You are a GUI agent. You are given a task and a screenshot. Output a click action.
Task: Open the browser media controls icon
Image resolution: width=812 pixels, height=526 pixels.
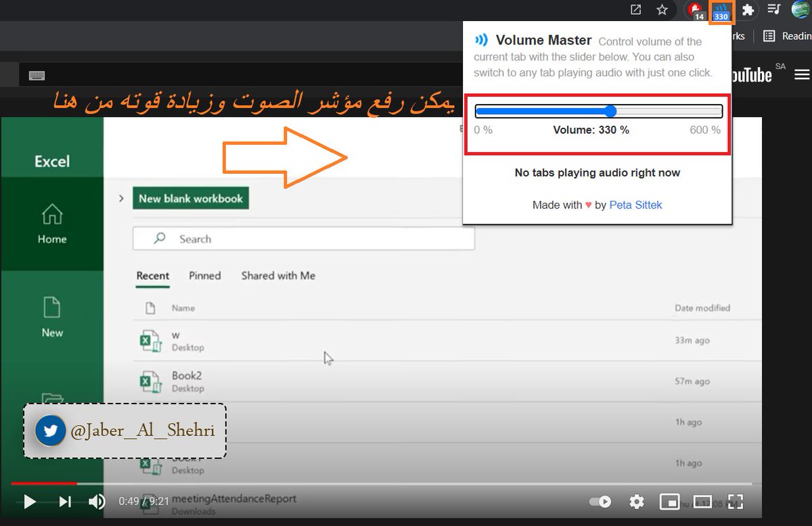[x=775, y=10]
